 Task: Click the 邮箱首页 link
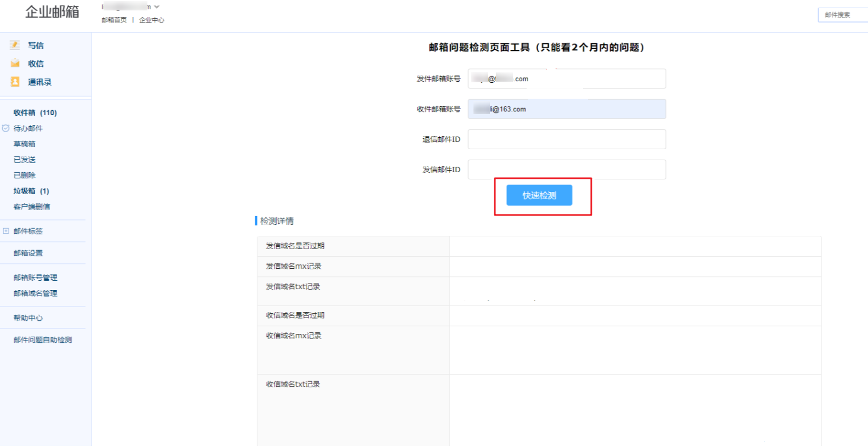click(114, 20)
